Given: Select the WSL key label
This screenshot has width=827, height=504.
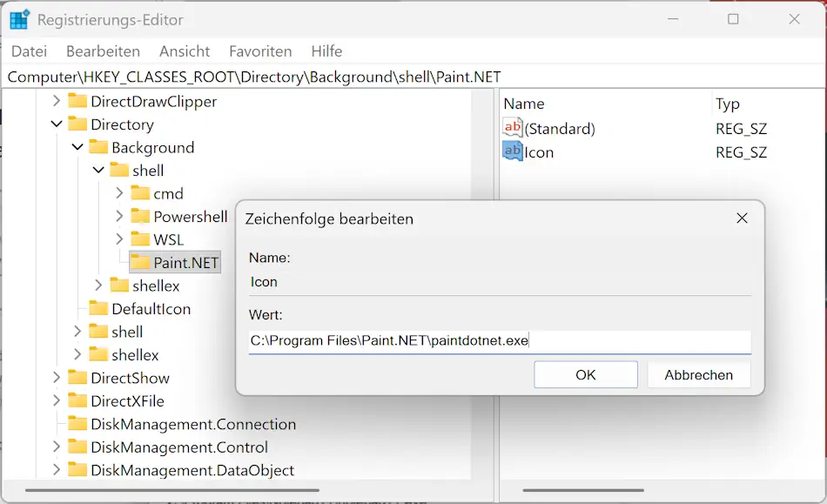Looking at the screenshot, I should [x=169, y=240].
